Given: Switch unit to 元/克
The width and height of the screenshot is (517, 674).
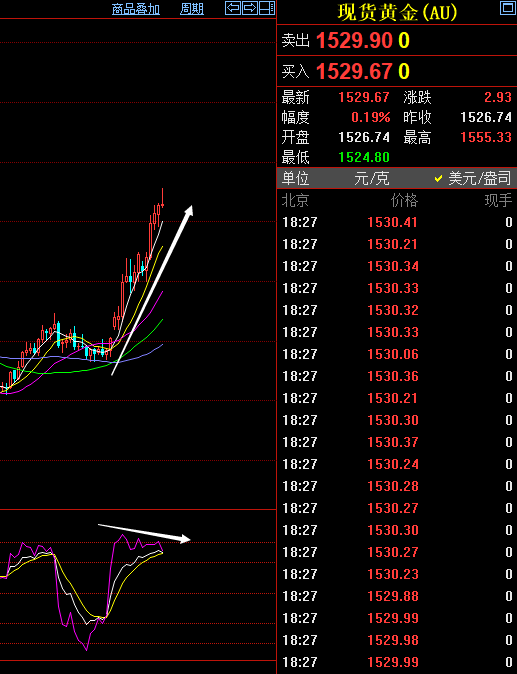Looking at the screenshot, I should [x=372, y=178].
